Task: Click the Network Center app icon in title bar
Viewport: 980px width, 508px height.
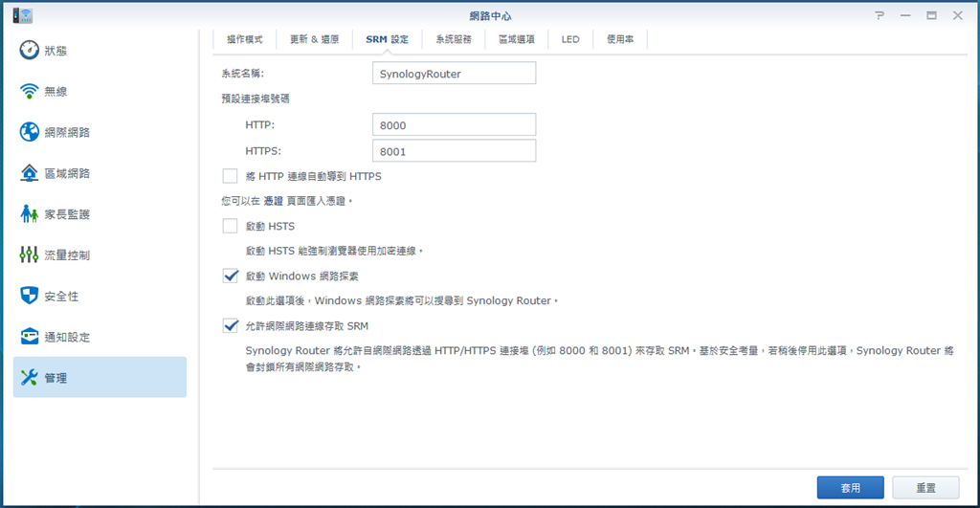Action: point(23,15)
